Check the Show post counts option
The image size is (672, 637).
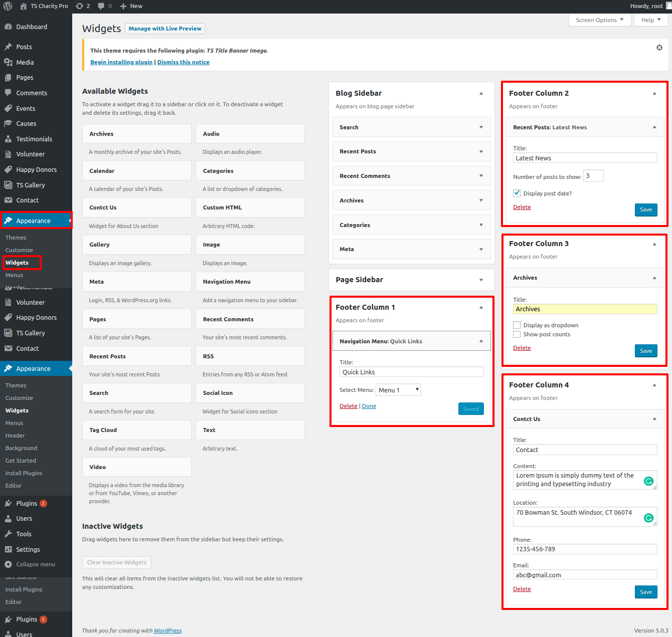517,334
